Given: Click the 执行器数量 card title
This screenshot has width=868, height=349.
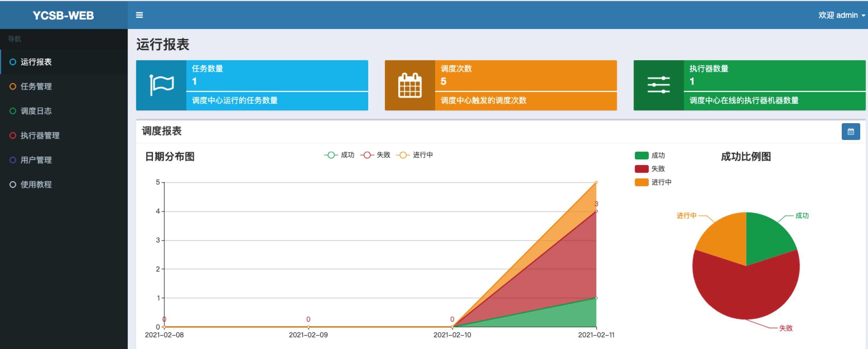Looking at the screenshot, I should pyautogui.click(x=709, y=69).
